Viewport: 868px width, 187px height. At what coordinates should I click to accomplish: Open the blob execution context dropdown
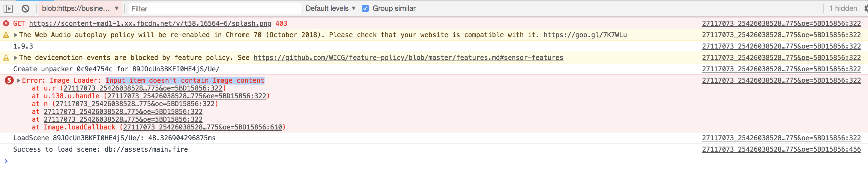click(x=80, y=8)
